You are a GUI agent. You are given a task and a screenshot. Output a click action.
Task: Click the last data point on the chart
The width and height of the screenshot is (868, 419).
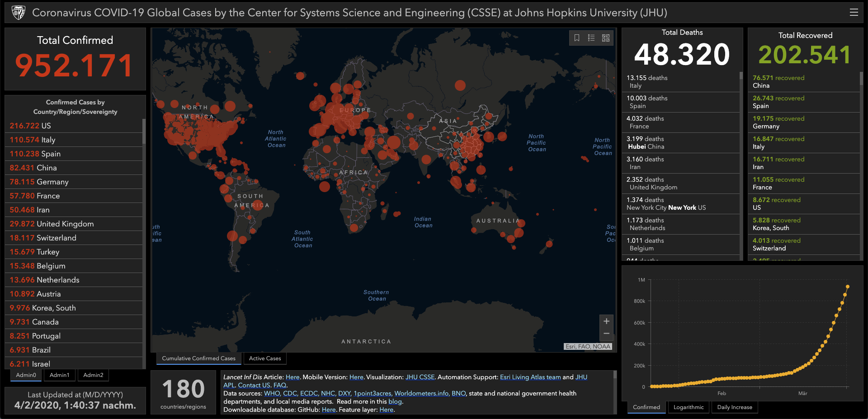[848, 287]
